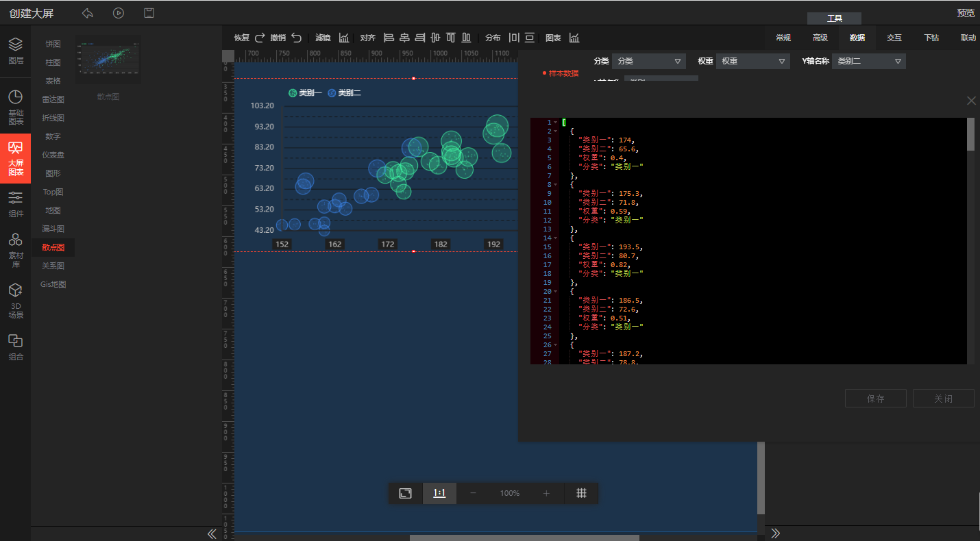Viewport: 980px width, 541px height.
Task: Click the align horizontal center icon
Action: (404, 38)
